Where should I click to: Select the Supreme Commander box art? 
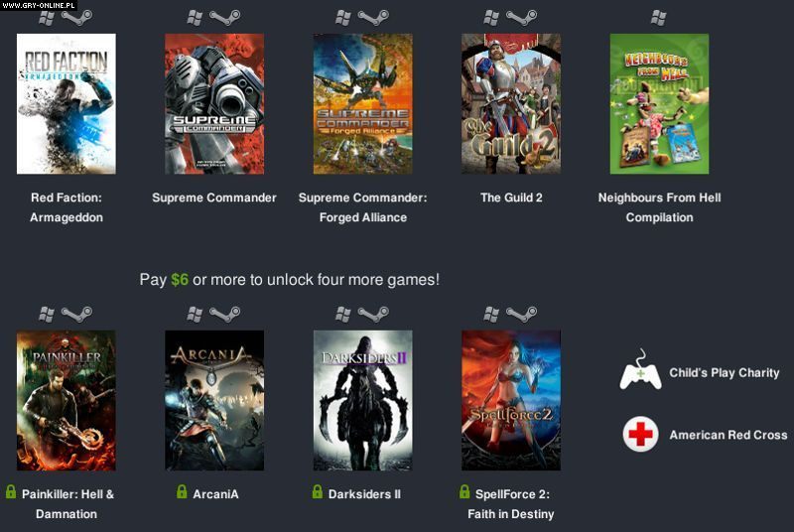(214, 104)
